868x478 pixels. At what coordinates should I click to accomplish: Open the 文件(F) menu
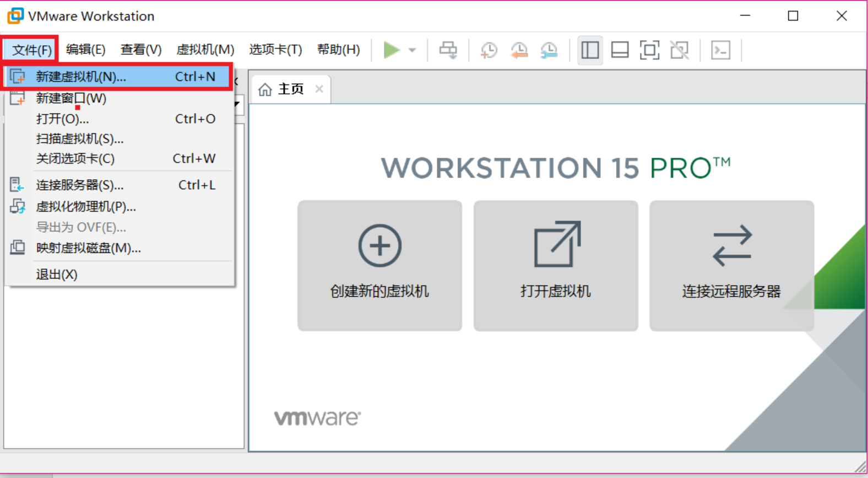31,50
